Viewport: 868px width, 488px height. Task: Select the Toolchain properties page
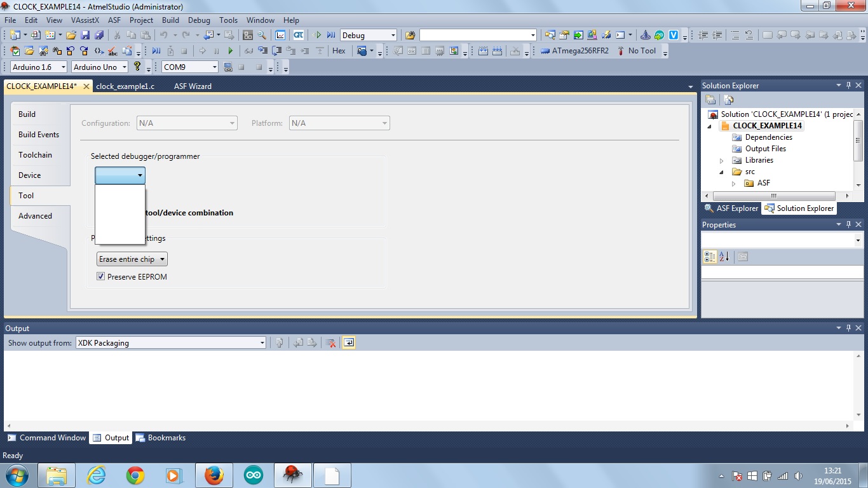(x=35, y=155)
